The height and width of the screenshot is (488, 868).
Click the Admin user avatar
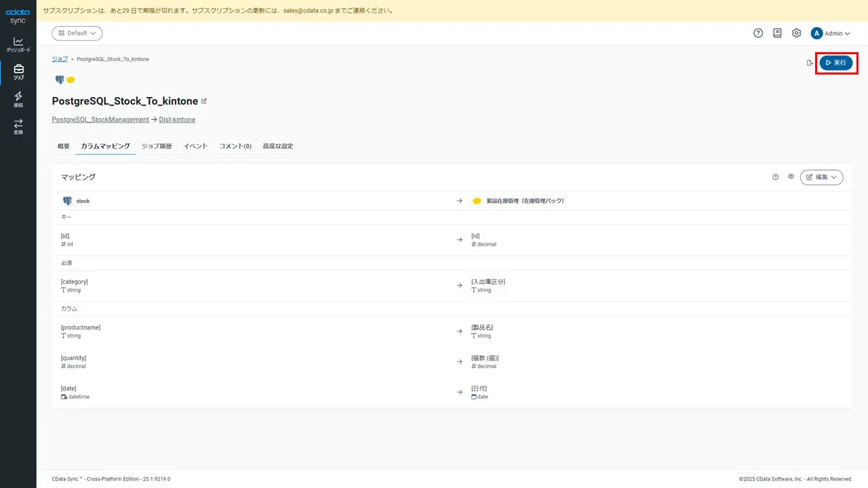pos(816,33)
